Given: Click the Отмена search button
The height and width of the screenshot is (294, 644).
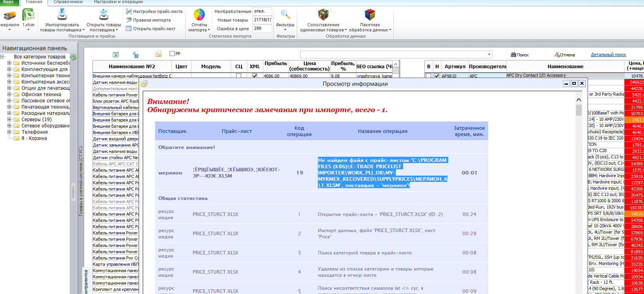Looking at the screenshot, I should coord(564,55).
